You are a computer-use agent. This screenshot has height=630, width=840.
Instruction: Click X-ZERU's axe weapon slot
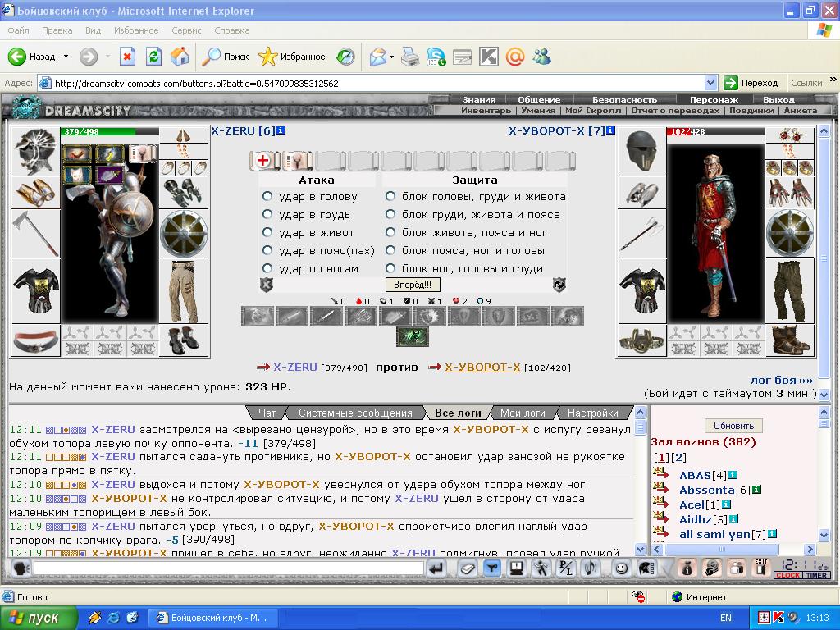[36, 234]
